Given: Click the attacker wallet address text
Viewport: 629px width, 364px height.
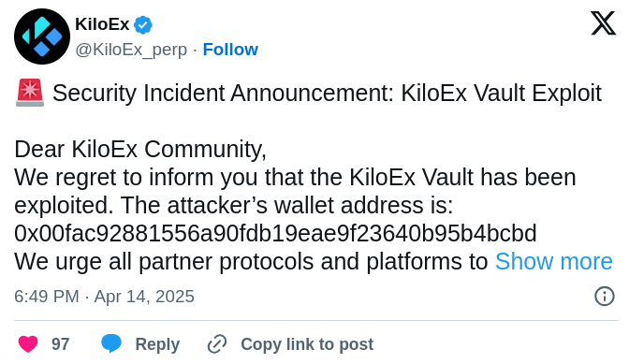Looking at the screenshot, I should [x=275, y=234].
